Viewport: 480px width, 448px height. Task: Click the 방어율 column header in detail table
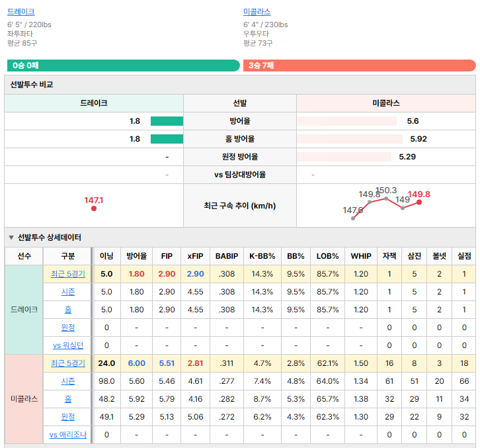point(137,256)
